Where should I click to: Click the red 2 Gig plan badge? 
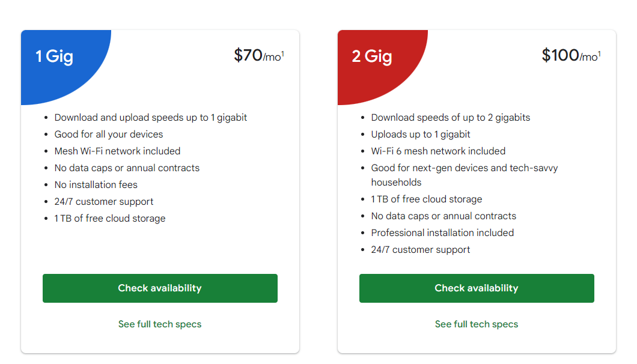[x=372, y=57]
